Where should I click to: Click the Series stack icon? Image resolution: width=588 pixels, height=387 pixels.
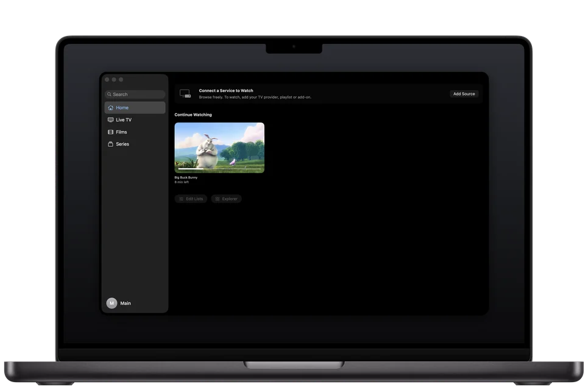(111, 144)
